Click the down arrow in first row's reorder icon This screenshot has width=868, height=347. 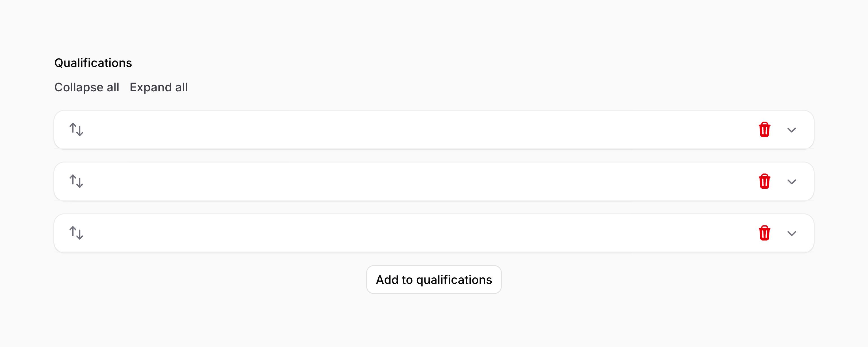[80, 131]
